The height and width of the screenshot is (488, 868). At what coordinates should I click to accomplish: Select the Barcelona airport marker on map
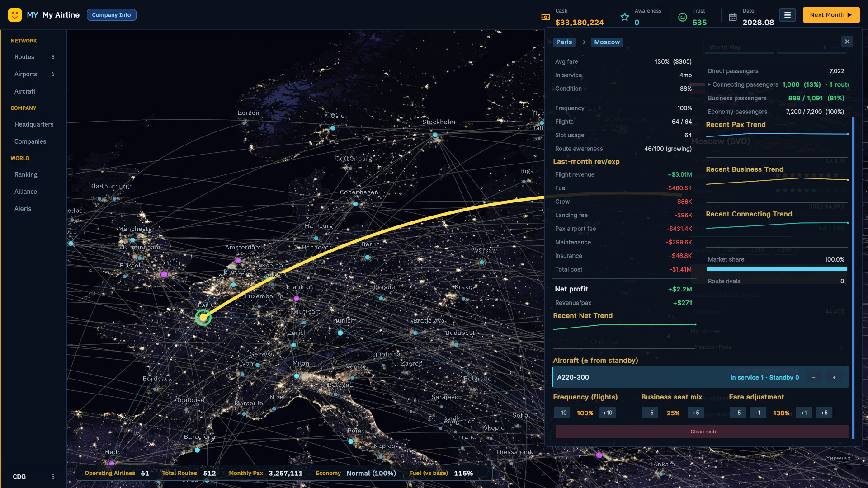pos(197,450)
